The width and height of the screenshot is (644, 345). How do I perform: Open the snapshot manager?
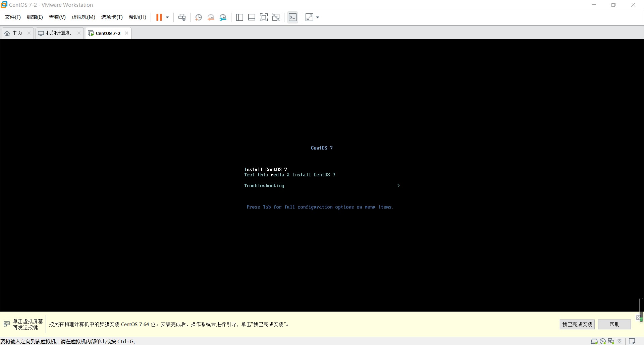point(223,17)
